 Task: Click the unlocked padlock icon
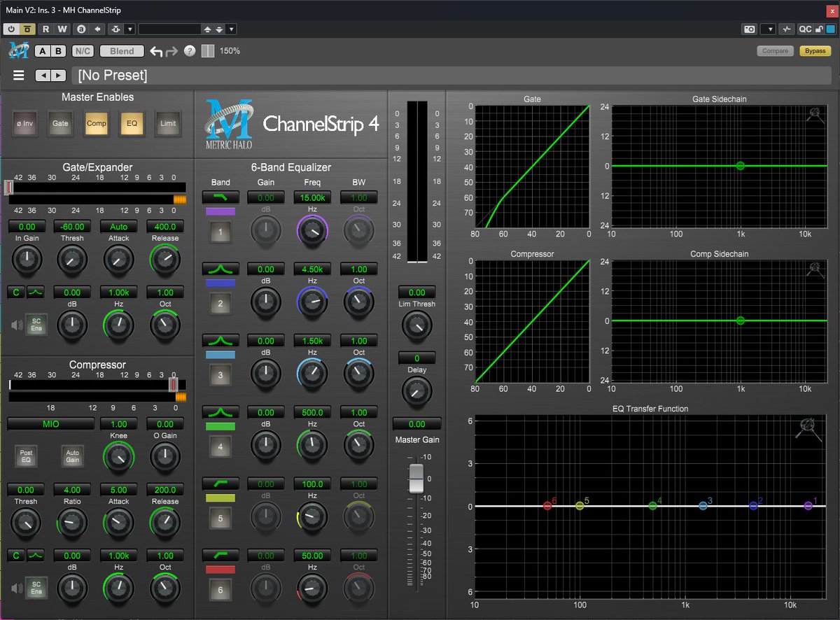[x=820, y=29]
